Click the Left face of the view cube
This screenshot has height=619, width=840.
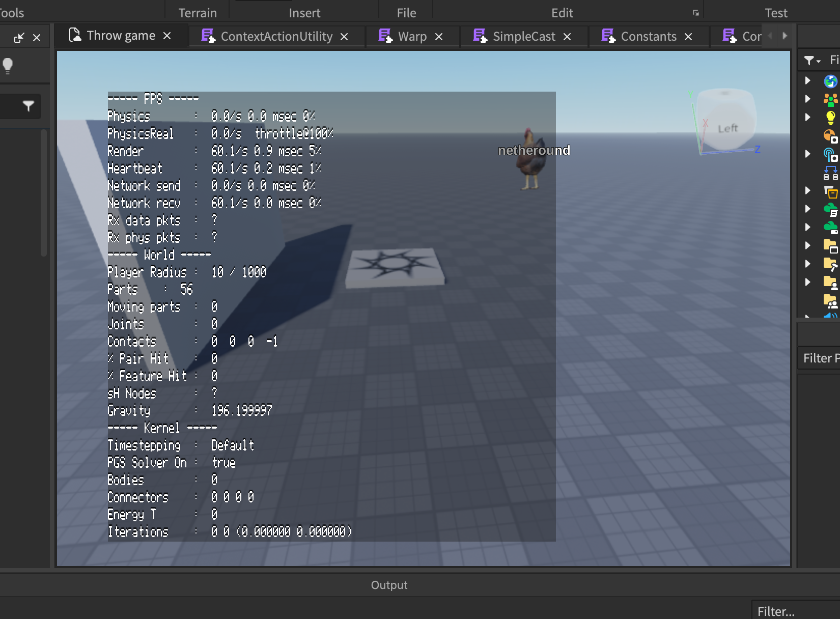(x=728, y=127)
